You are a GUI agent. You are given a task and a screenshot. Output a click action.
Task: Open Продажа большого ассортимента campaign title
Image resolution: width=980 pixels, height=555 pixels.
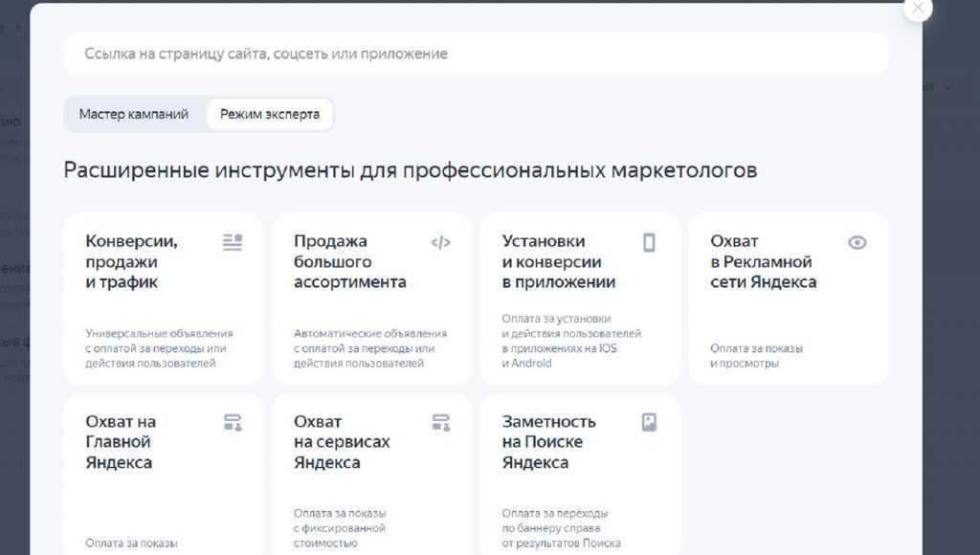pos(349,261)
